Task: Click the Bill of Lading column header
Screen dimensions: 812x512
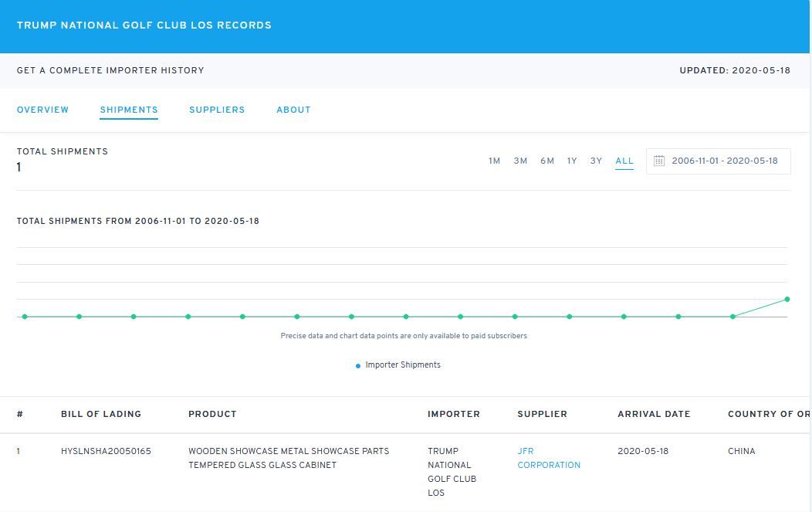Action: (x=101, y=414)
